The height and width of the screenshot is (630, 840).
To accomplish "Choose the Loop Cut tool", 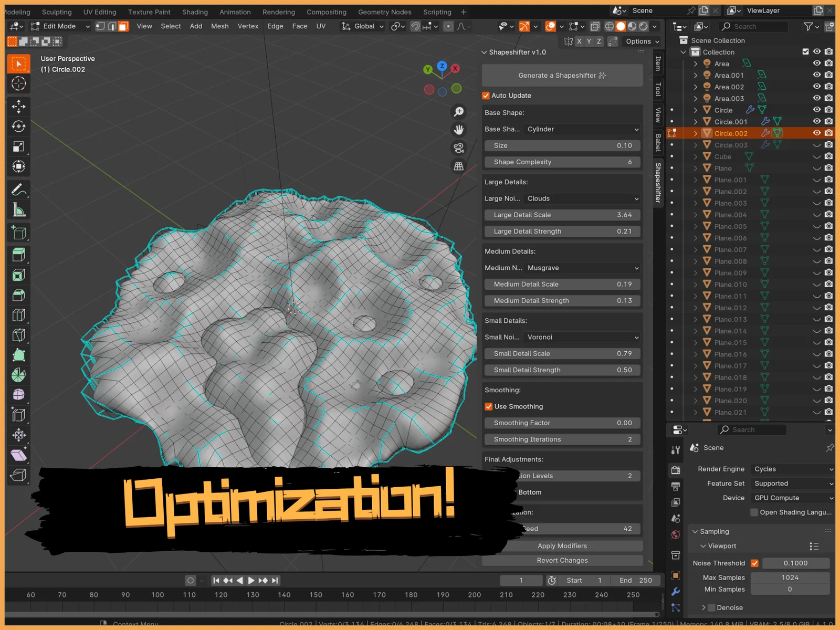I will [19, 314].
